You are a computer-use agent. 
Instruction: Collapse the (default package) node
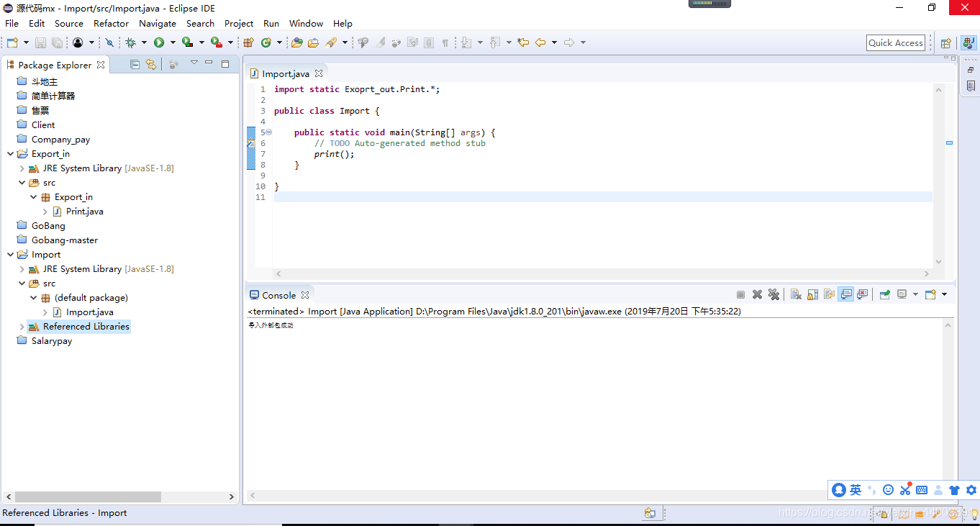pos(33,298)
